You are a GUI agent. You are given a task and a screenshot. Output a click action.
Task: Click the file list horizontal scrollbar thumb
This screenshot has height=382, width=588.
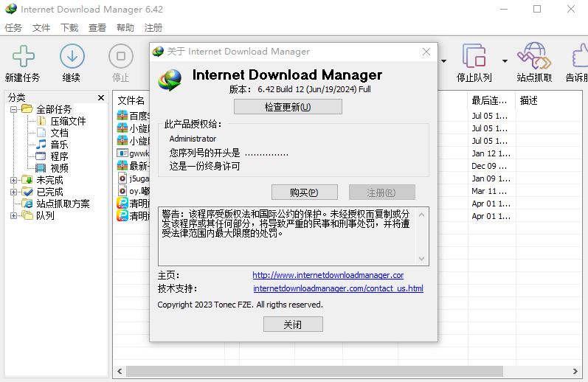coord(314,372)
